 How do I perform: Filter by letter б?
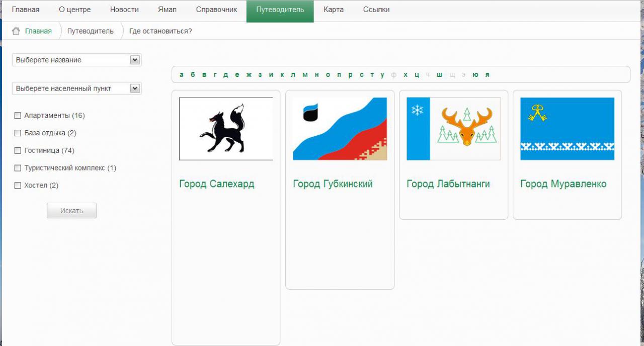(x=193, y=75)
